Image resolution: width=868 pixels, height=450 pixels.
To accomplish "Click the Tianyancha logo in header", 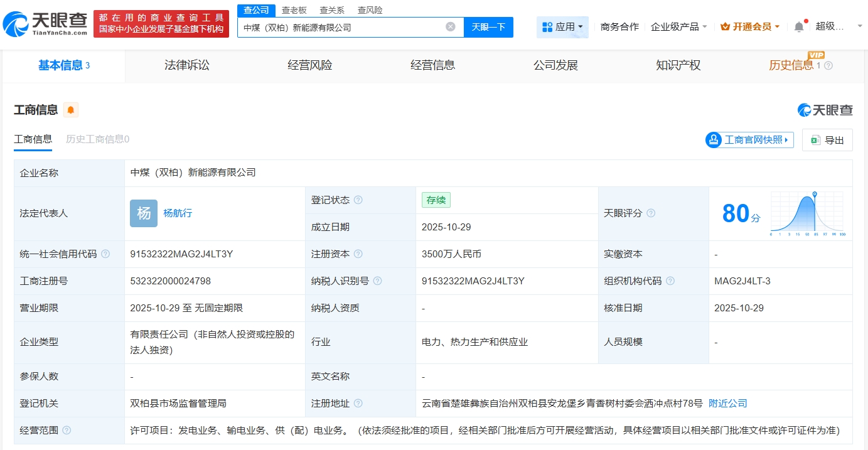I will pyautogui.click(x=45, y=24).
